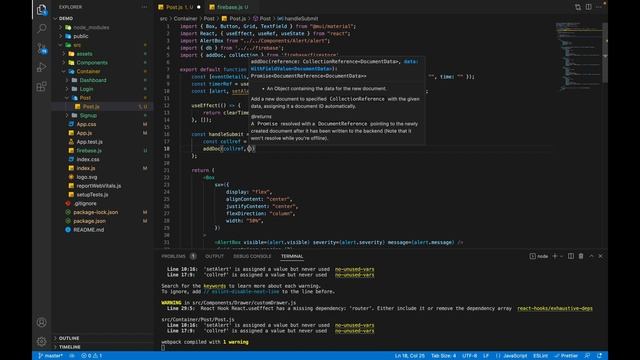
Task: Open editor more actions ellipsis
Action: (x=598, y=7)
